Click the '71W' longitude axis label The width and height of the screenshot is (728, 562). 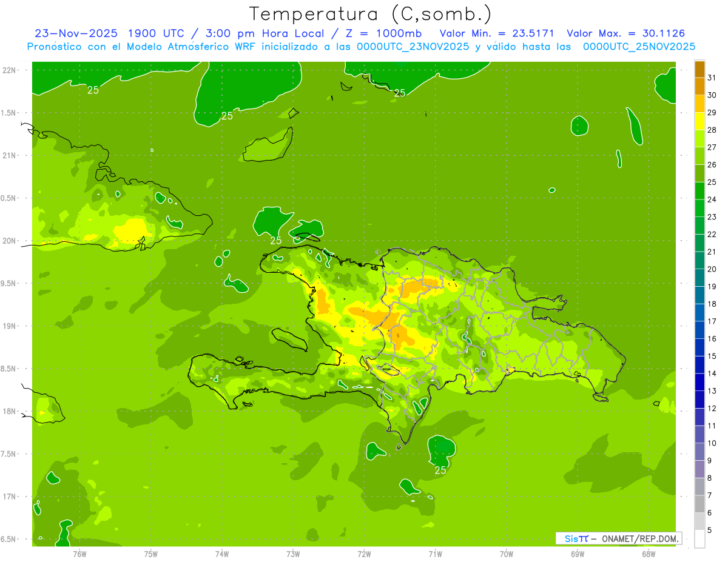click(x=435, y=554)
